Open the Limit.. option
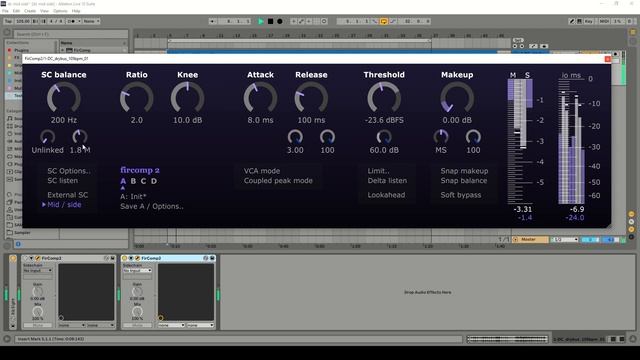Screen dimensions: 640x360 (x=378, y=171)
